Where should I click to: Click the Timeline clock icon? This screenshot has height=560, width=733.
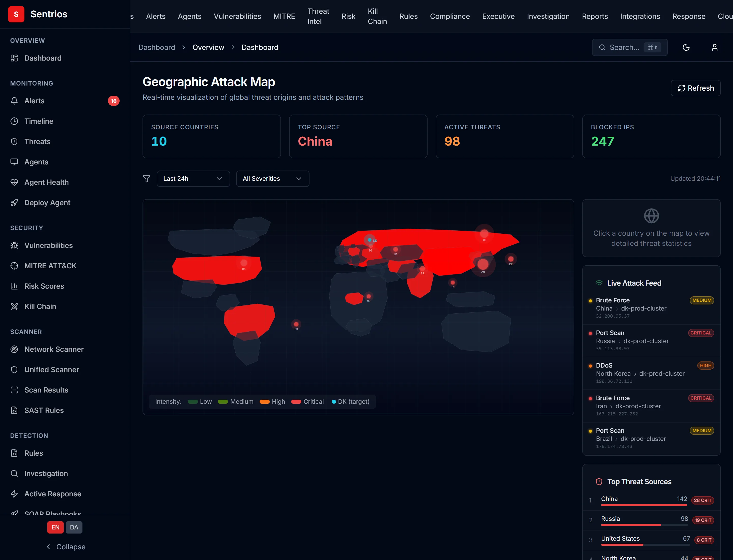pyautogui.click(x=14, y=121)
